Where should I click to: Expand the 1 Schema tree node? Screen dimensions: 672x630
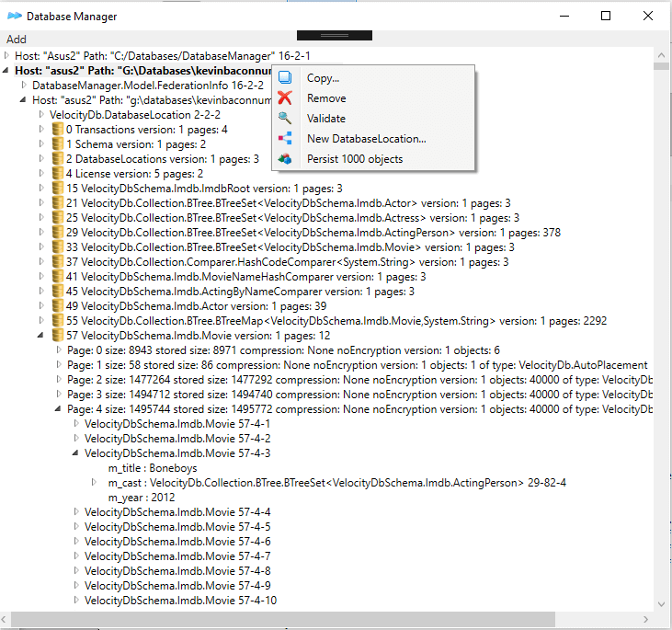(42, 144)
